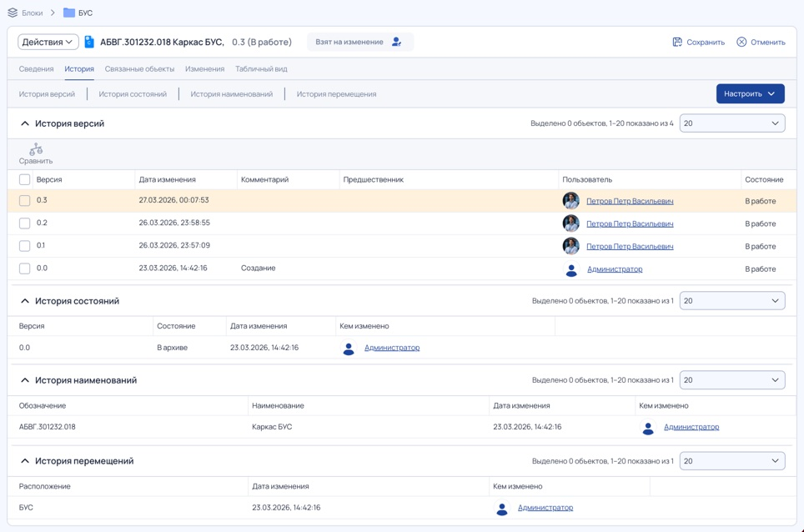Go to Блоки in the breadcrumb

(x=33, y=13)
